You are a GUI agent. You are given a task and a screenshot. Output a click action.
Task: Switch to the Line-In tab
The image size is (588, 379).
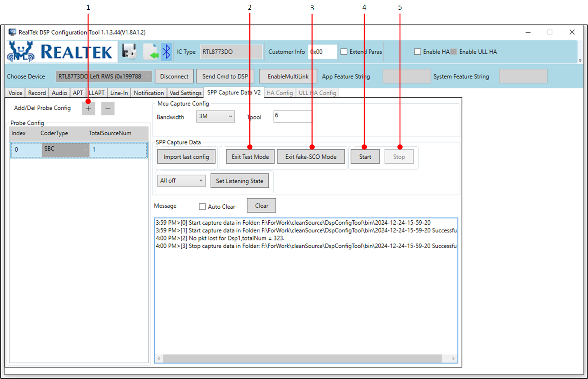click(119, 93)
